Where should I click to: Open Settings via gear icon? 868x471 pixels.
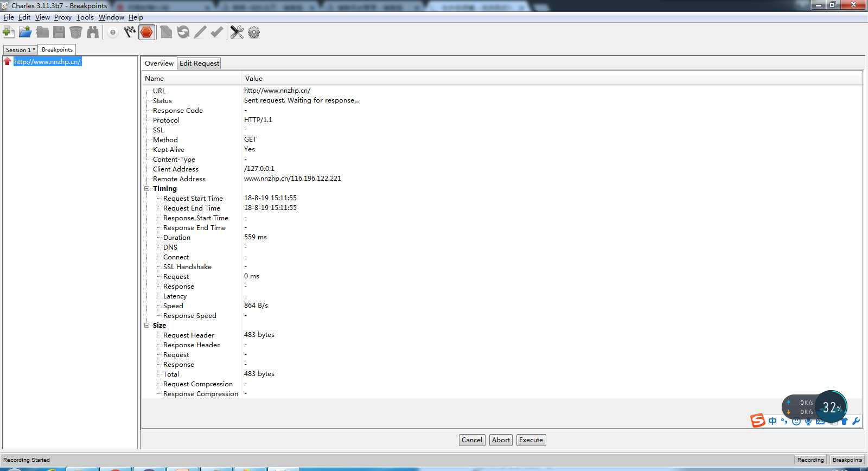tap(254, 32)
